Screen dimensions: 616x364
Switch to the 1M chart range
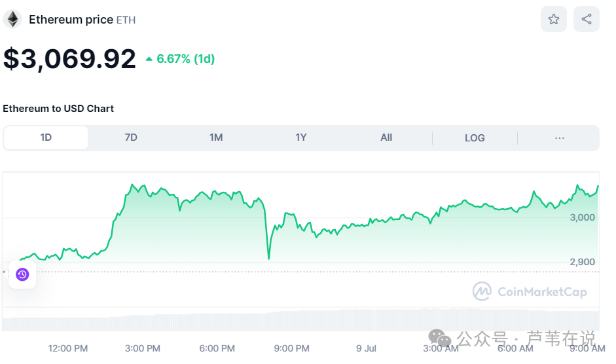tap(216, 137)
